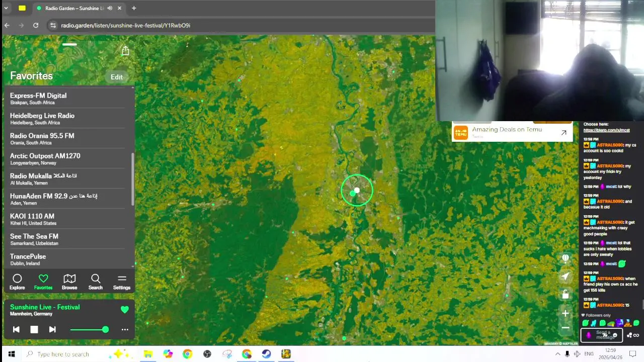
Task: Go to my location with arrow icon
Action: 566,277
